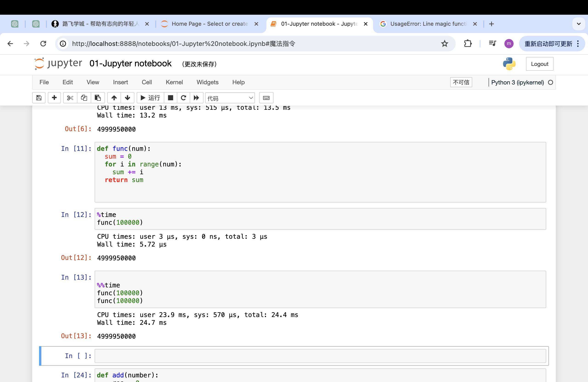Rename notebook via 01-Jupyter notebook title
Image resolution: width=588 pixels, height=382 pixels.
[x=130, y=63]
